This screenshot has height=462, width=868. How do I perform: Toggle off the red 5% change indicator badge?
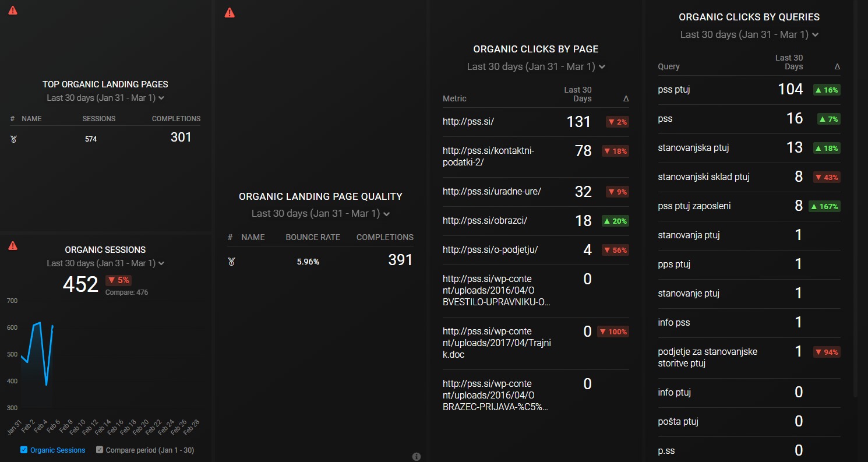pyautogui.click(x=119, y=280)
